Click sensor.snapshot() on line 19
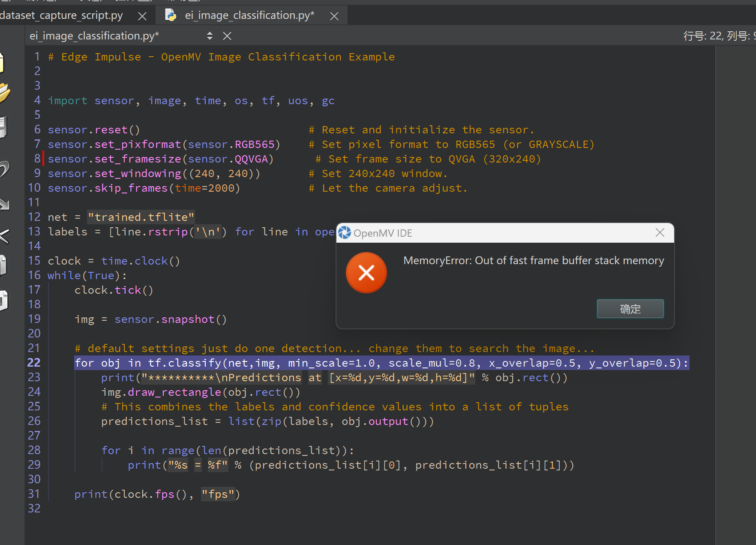Screen dimensions: 756x545 [x=171, y=319]
